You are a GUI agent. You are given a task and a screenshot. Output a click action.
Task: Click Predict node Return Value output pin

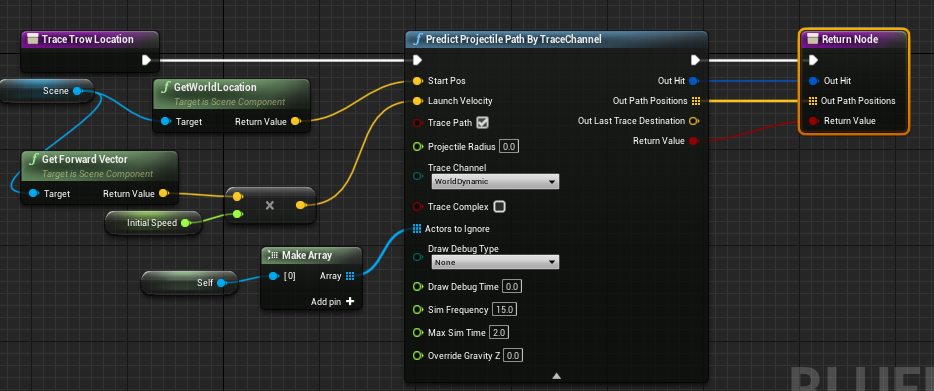(x=694, y=141)
